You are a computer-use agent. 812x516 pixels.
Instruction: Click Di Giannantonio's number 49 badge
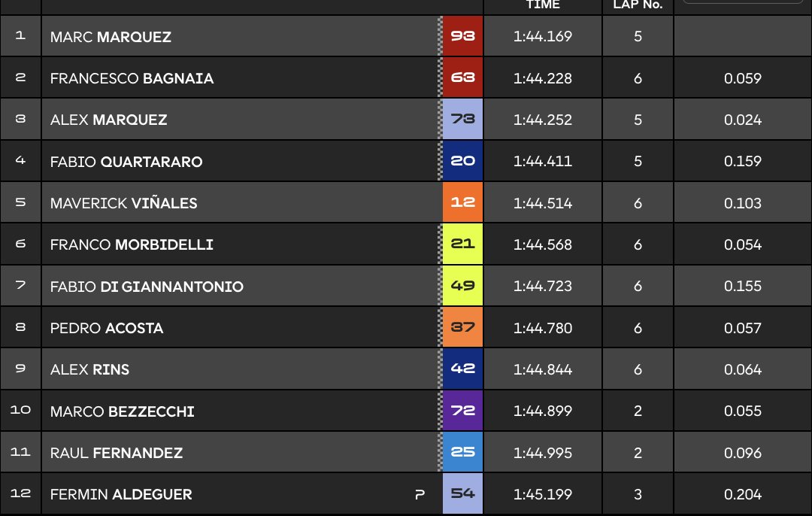(x=462, y=287)
